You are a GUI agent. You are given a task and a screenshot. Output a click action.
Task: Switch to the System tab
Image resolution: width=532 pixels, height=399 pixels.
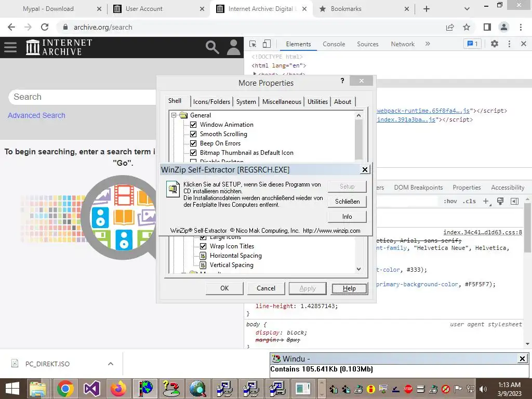coord(246,101)
